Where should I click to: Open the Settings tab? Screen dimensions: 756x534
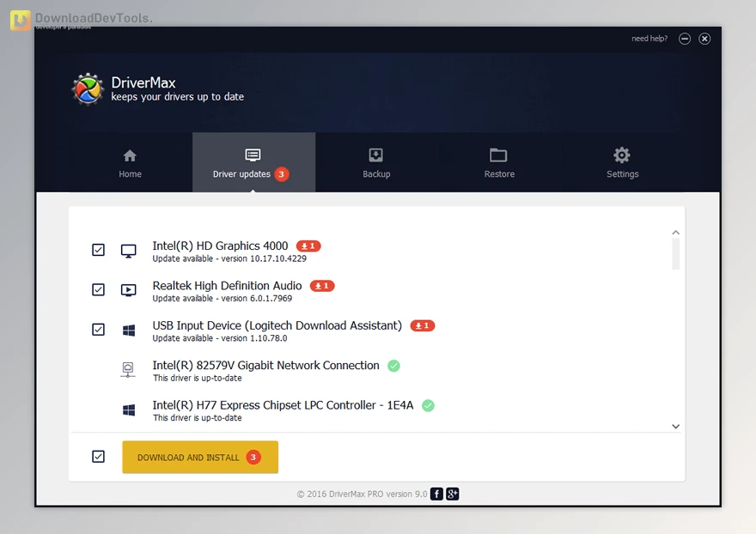click(x=622, y=162)
